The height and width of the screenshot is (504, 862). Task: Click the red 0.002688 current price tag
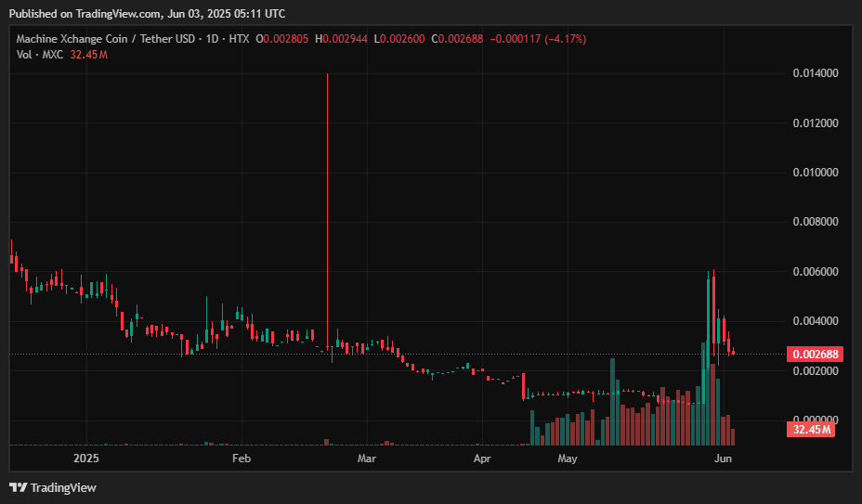click(x=814, y=354)
